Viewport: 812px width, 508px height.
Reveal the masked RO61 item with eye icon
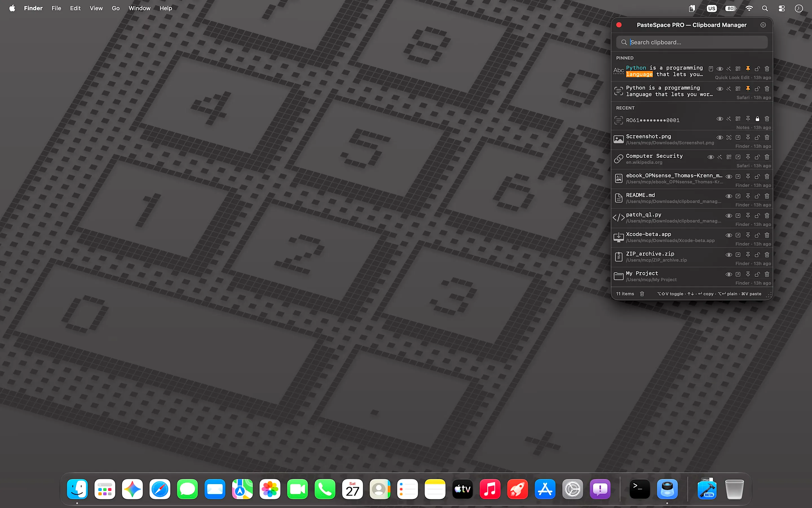click(x=720, y=119)
